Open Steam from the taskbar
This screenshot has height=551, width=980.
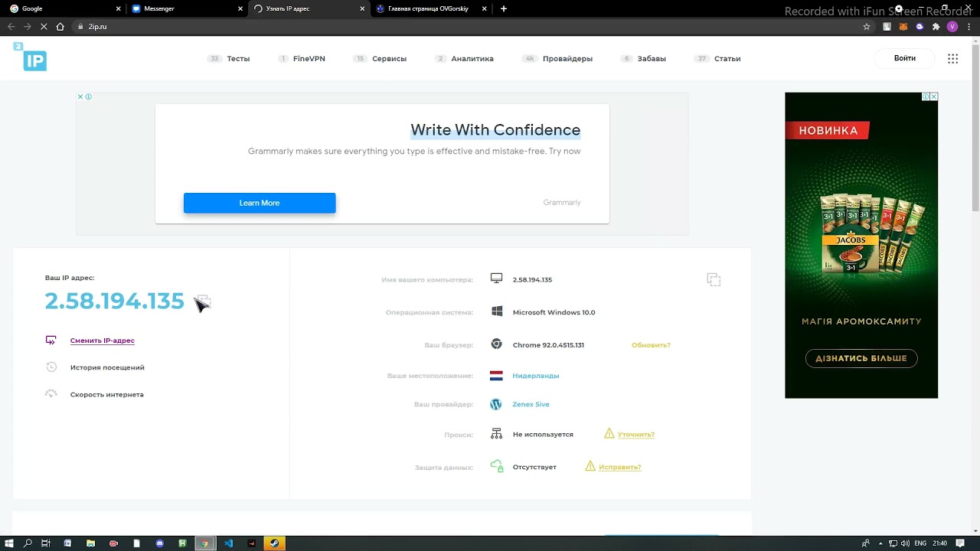[274, 543]
